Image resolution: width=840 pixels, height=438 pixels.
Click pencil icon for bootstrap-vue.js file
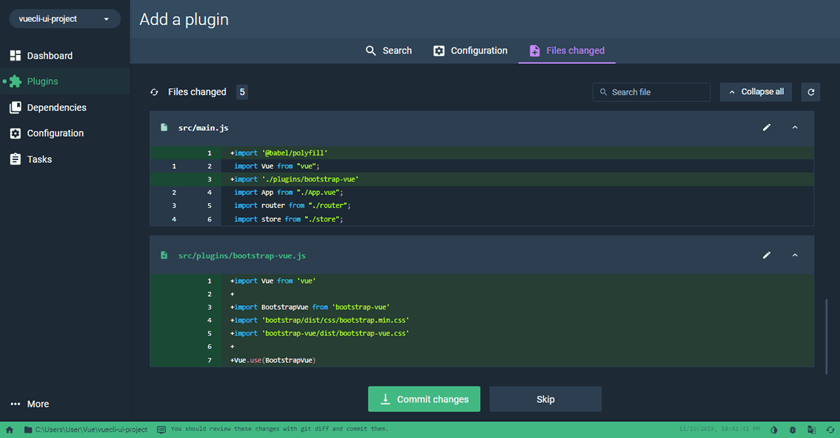click(x=767, y=256)
